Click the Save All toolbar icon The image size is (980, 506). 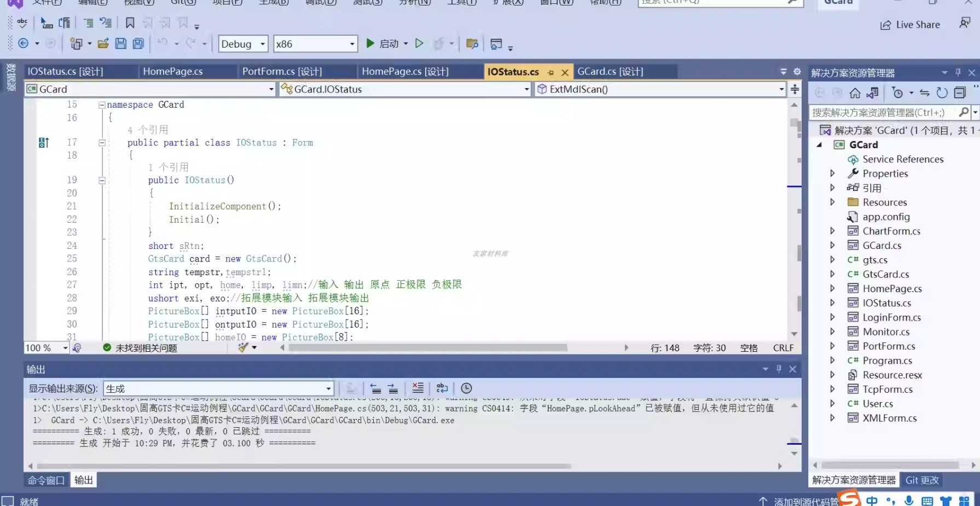[138, 44]
